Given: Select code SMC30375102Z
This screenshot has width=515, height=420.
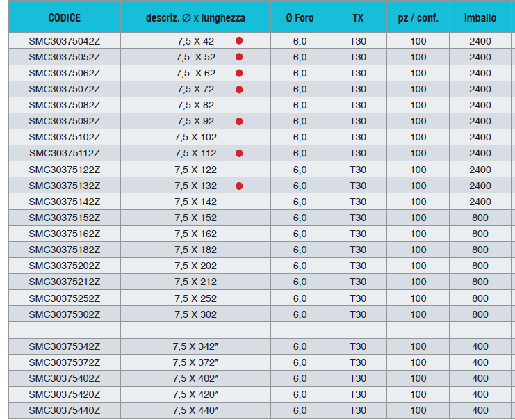Looking at the screenshot, I should pyautogui.click(x=65, y=137).
